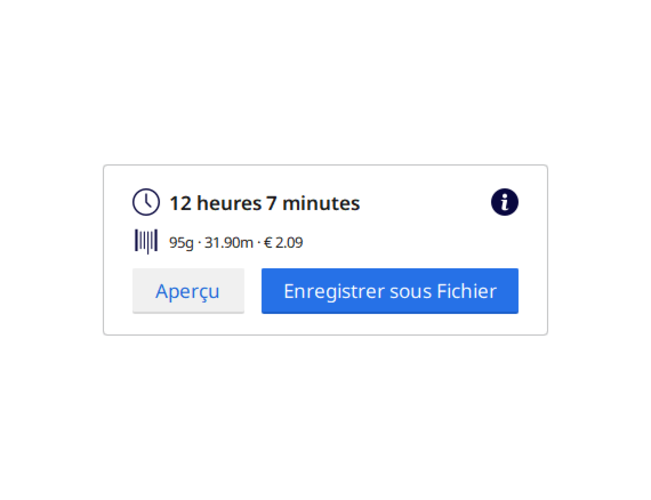The image size is (651, 500).
Task: Select the striped filament spool icon
Action: 146,241
